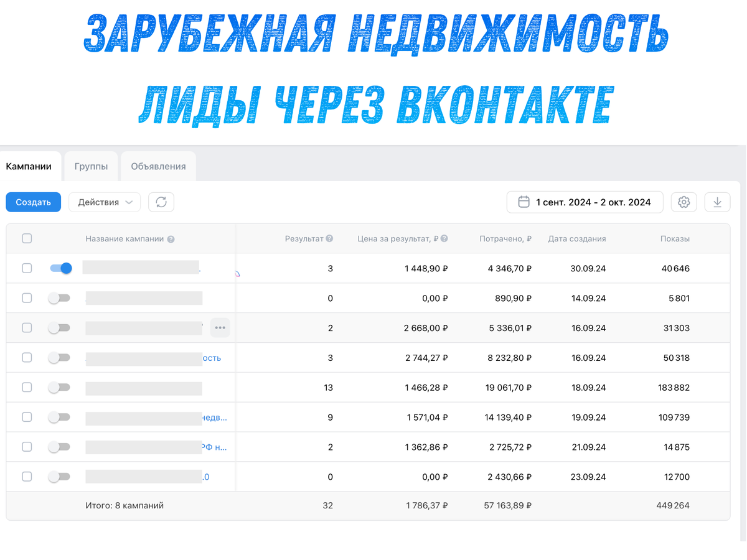This screenshot has width=747, height=560.
Task: Click the total spent 57 163,89 ₽
Action: (508, 505)
